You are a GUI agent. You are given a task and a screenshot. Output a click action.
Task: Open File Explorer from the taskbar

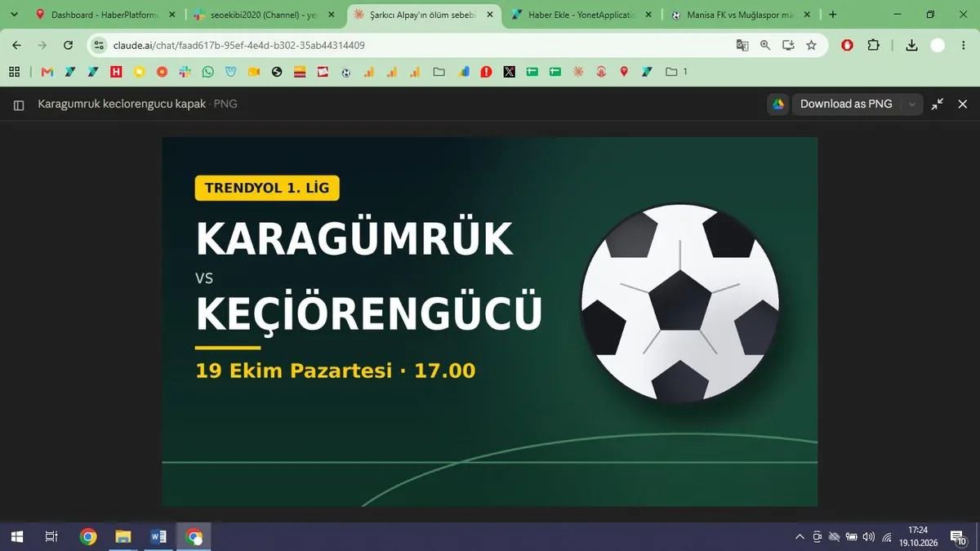click(x=123, y=536)
